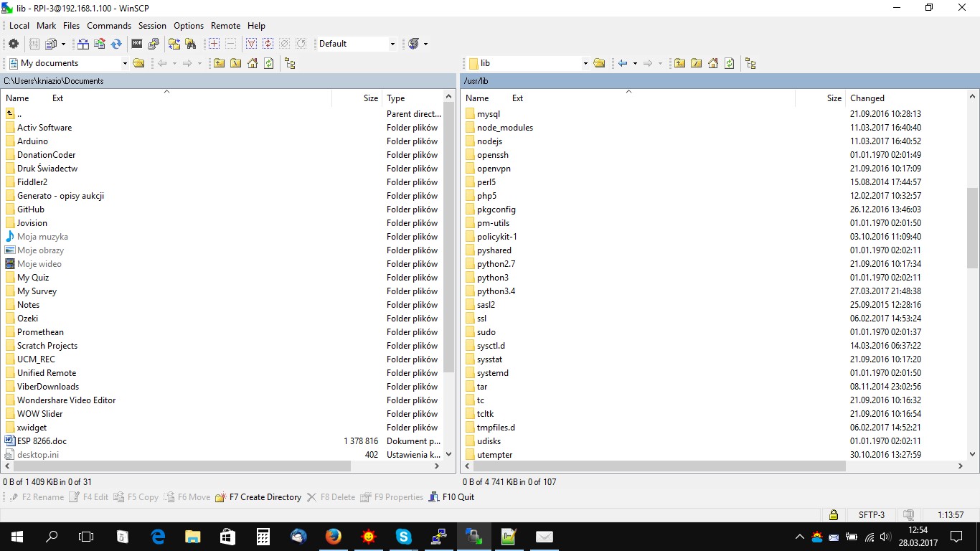Sort remote panel by Changed column
This screenshot has height=551, width=980.
point(907,98)
